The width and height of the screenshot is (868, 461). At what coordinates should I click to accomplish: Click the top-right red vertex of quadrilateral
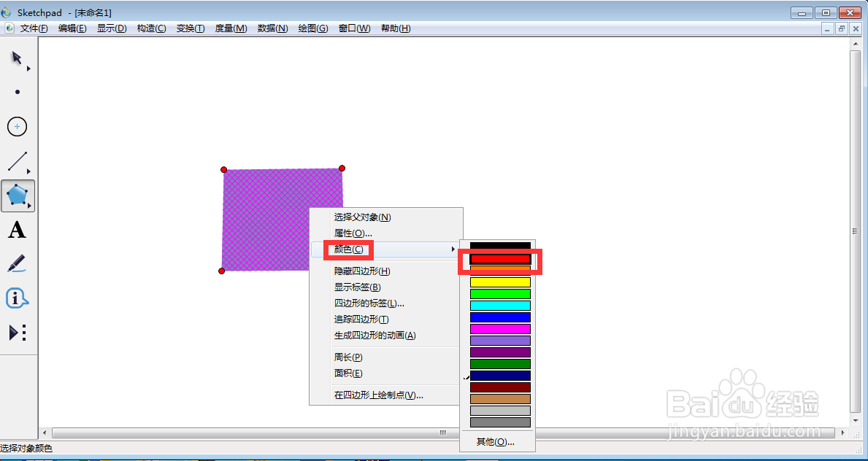(x=342, y=168)
